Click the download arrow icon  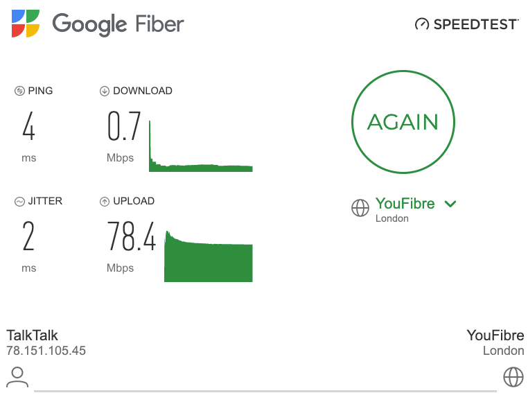[x=105, y=91]
